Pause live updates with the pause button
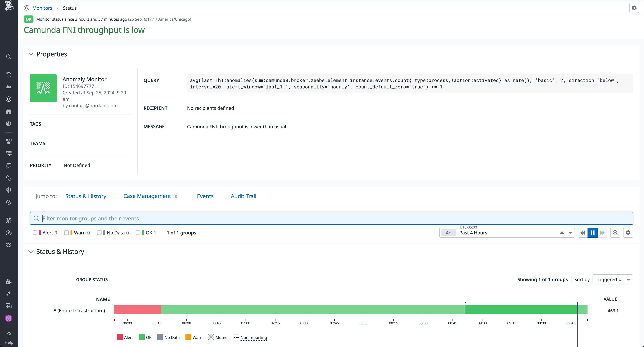Viewport: 644px width, 347px height. [x=592, y=233]
